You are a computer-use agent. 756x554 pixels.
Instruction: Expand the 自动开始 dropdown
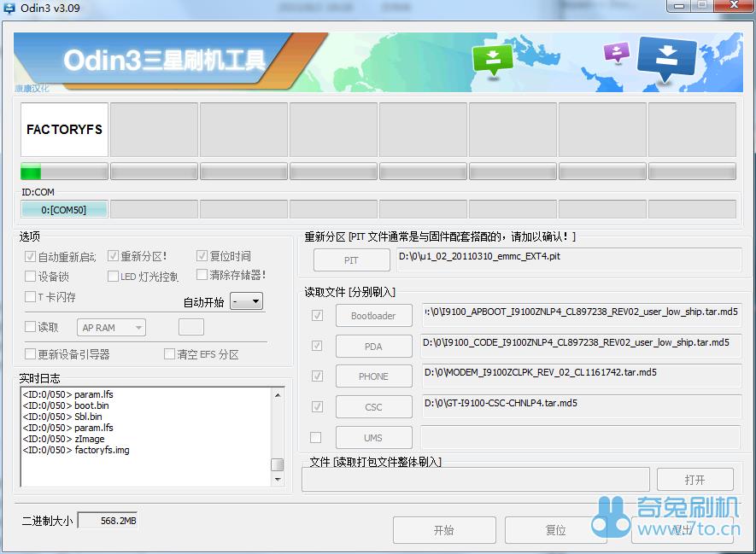247,301
